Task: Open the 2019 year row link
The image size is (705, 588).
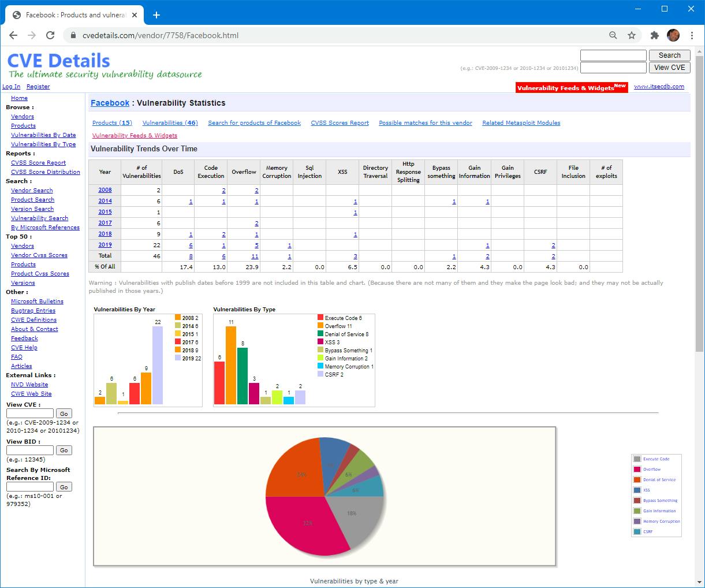Action: pos(105,245)
